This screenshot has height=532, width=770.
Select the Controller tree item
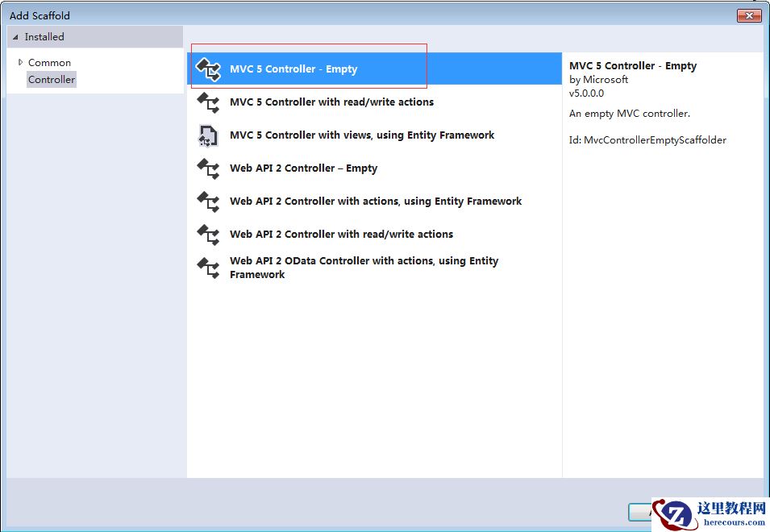coord(52,80)
